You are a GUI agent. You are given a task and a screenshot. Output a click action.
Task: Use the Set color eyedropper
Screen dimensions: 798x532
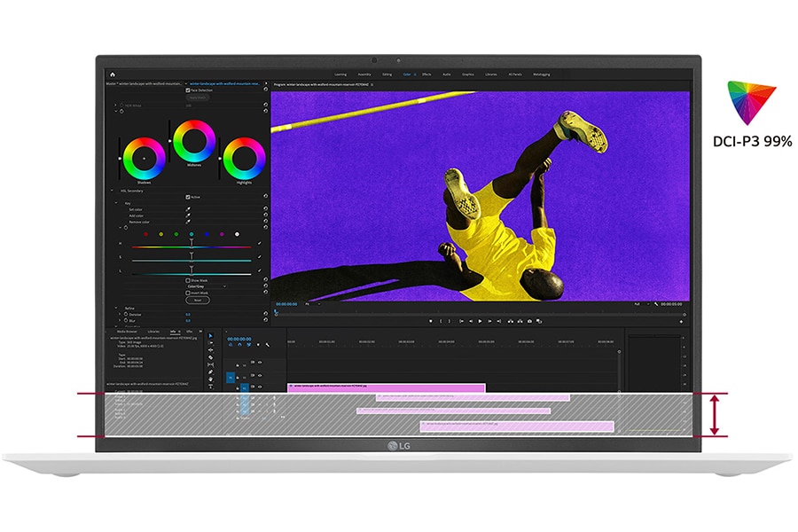point(188,209)
